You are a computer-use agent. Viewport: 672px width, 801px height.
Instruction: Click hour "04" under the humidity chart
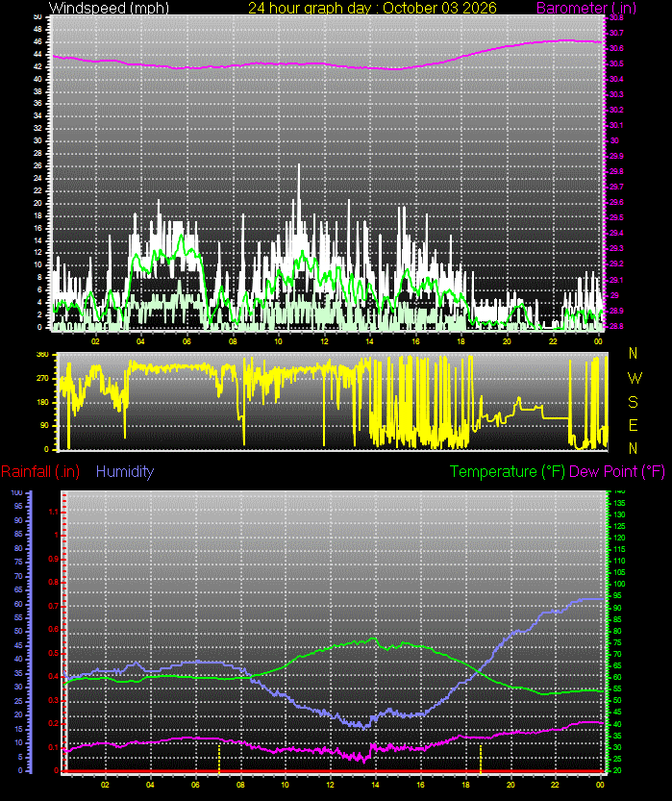click(x=150, y=785)
